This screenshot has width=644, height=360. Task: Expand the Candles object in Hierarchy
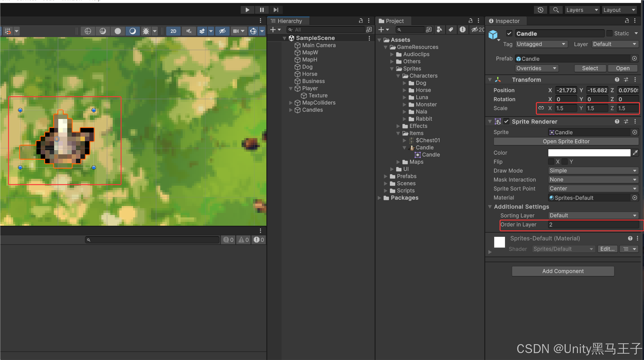pyautogui.click(x=291, y=110)
